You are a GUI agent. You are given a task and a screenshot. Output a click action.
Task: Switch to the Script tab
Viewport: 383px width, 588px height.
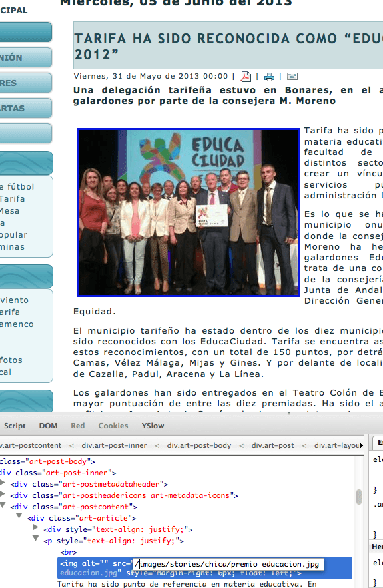(x=15, y=426)
